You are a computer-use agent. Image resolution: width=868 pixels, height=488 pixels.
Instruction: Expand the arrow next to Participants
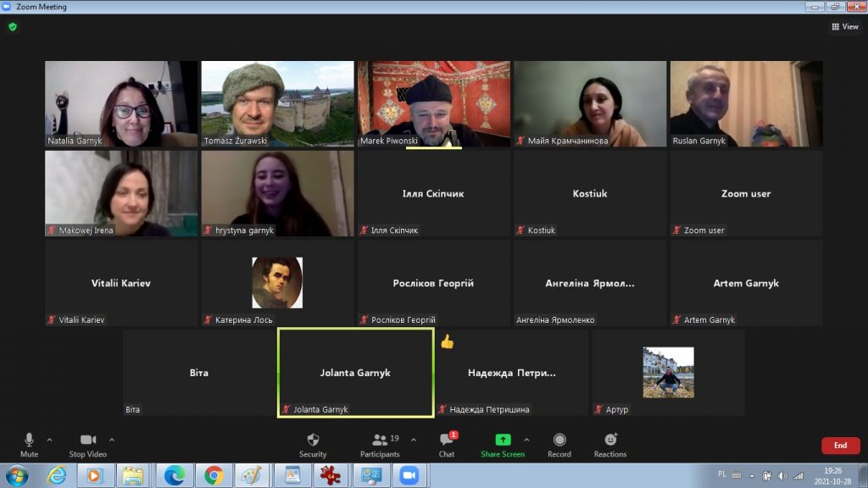[414, 440]
